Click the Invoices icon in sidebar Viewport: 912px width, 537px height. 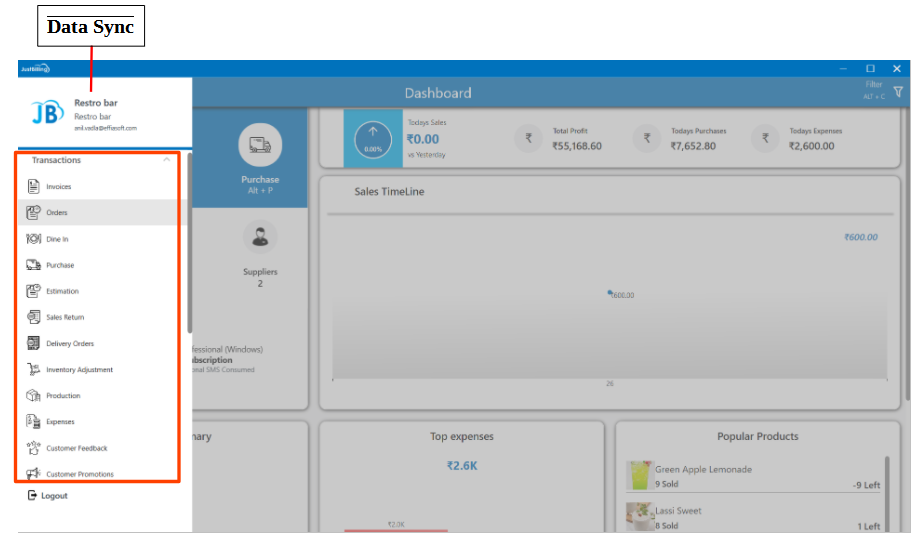(33, 187)
